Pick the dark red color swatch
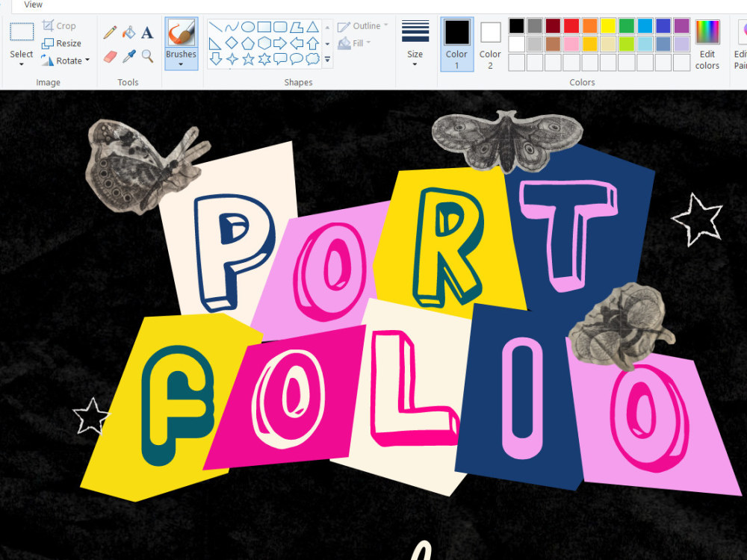The image size is (747, 560). point(553,25)
